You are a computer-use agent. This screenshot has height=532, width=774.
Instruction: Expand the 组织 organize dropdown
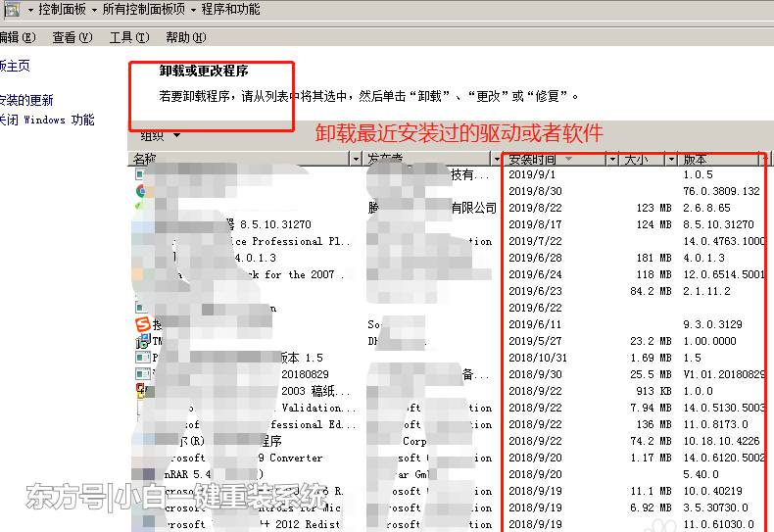tap(161, 135)
